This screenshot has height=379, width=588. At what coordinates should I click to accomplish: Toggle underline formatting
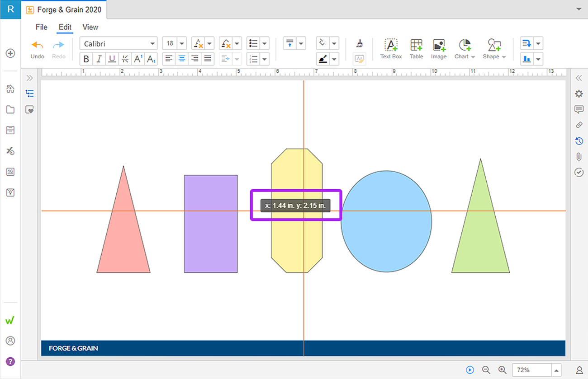tap(112, 59)
